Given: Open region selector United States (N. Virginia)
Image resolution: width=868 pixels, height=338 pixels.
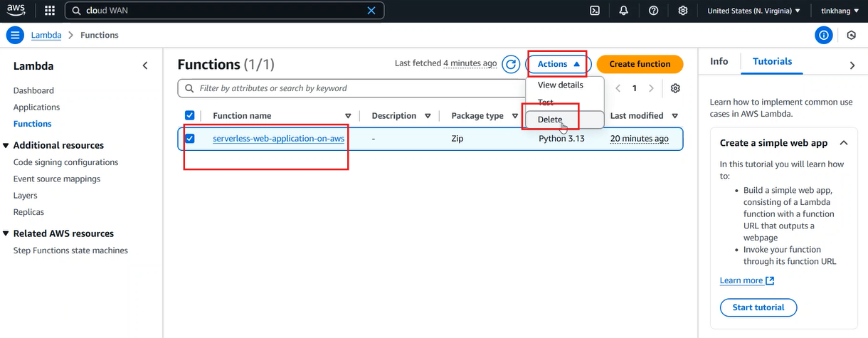Looking at the screenshot, I should (754, 11).
